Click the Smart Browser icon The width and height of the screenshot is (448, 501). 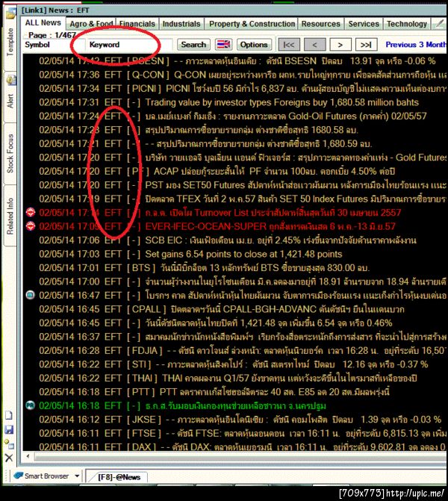(x=19, y=476)
